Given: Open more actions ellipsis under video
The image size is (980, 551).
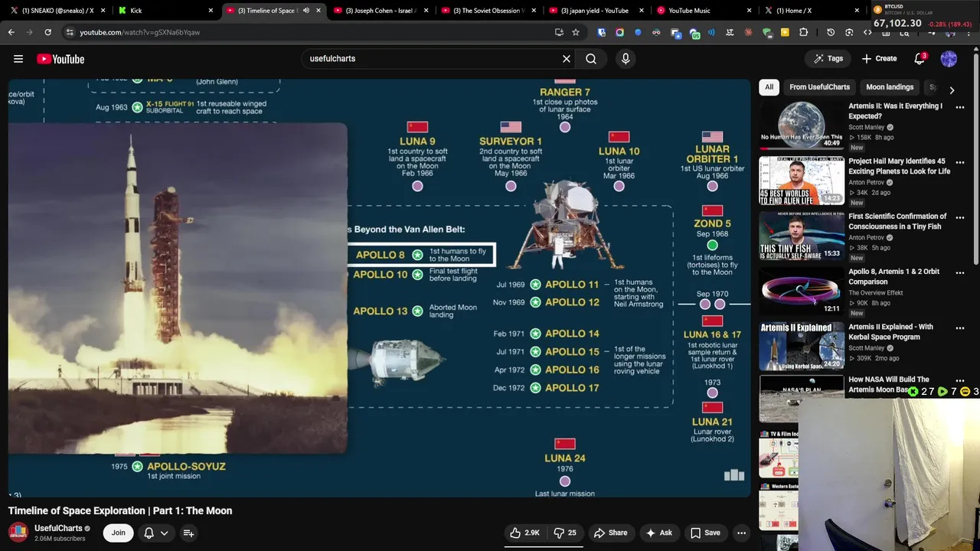Looking at the screenshot, I should click(741, 533).
